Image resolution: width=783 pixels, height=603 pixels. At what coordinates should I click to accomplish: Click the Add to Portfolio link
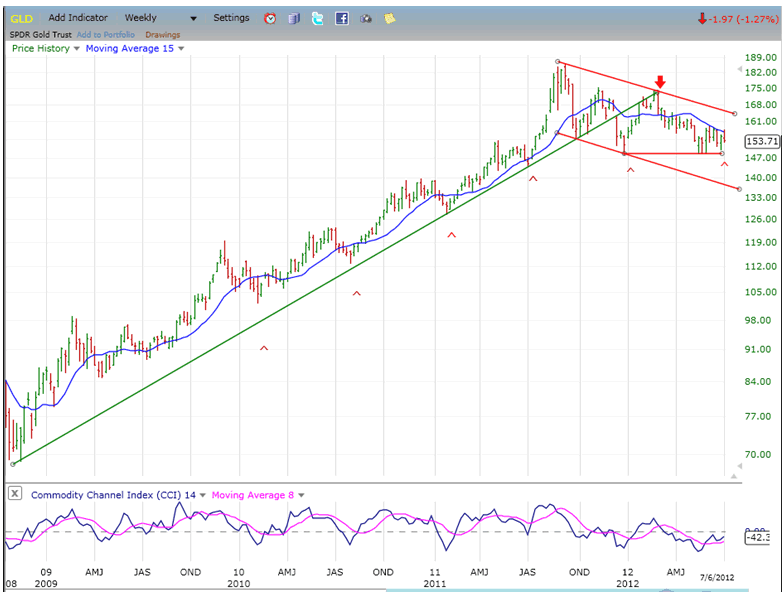[x=105, y=34]
